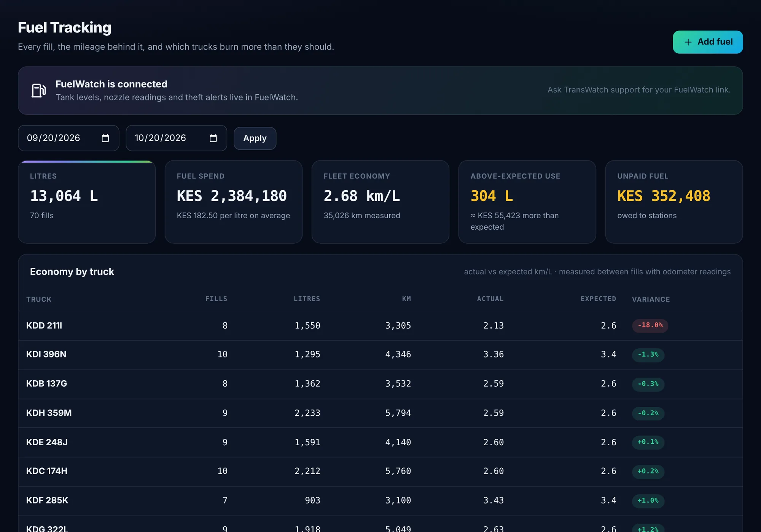This screenshot has width=761, height=532.
Task: Click the +1.0% variance badge
Action: click(648, 500)
